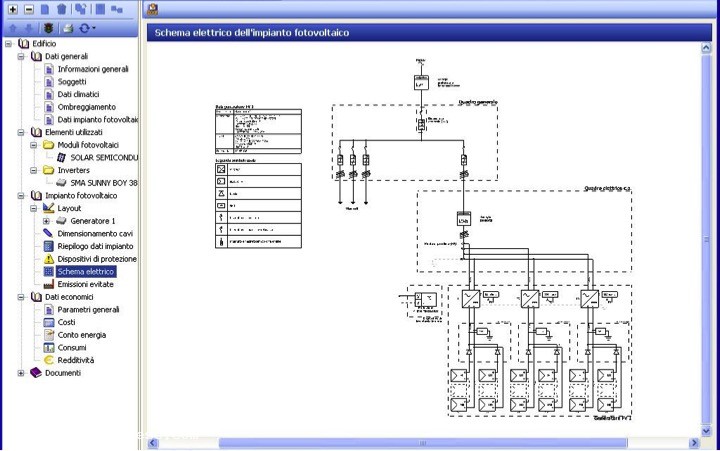Collapse the Dati generali tree node
Image resolution: width=720 pixels, height=451 pixels.
(x=21, y=57)
